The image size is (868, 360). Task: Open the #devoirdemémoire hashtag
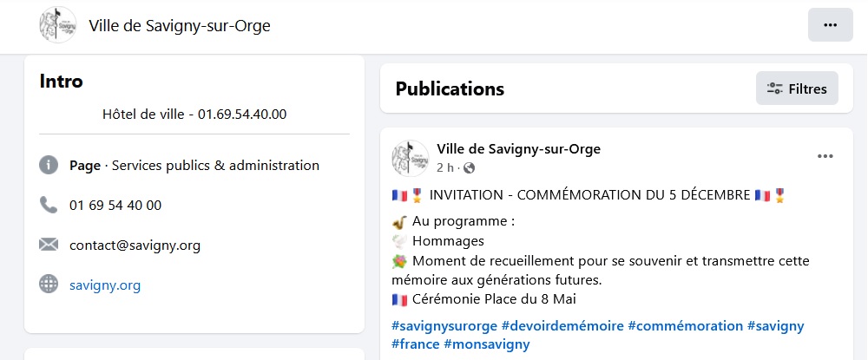(x=562, y=326)
